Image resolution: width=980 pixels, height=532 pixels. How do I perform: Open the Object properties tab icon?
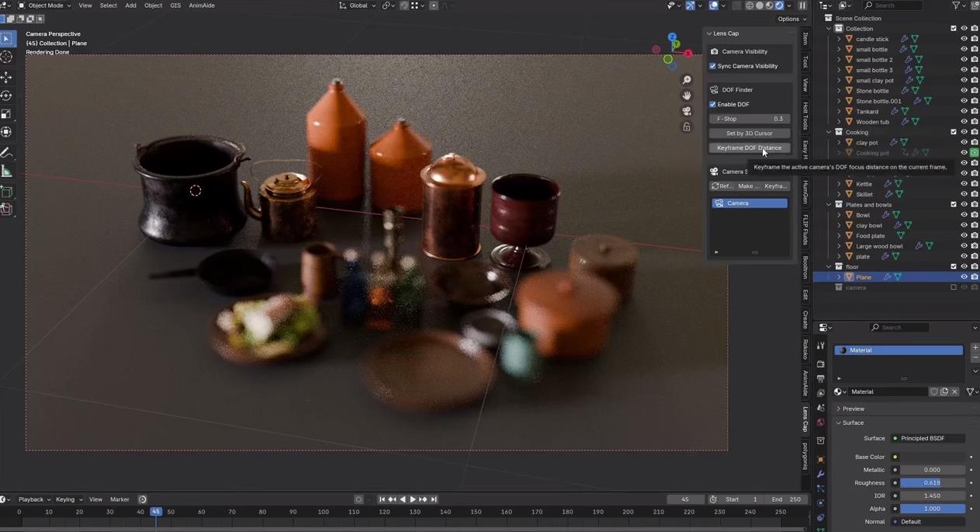point(821,459)
